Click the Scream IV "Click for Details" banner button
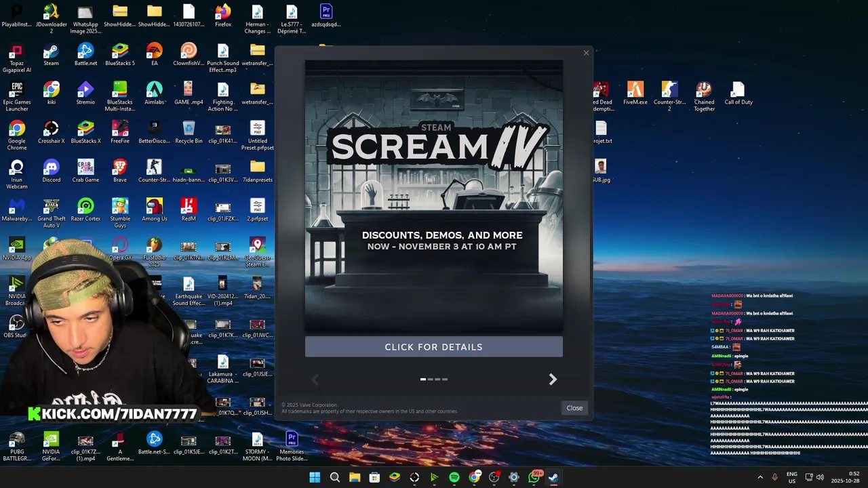 pos(433,346)
